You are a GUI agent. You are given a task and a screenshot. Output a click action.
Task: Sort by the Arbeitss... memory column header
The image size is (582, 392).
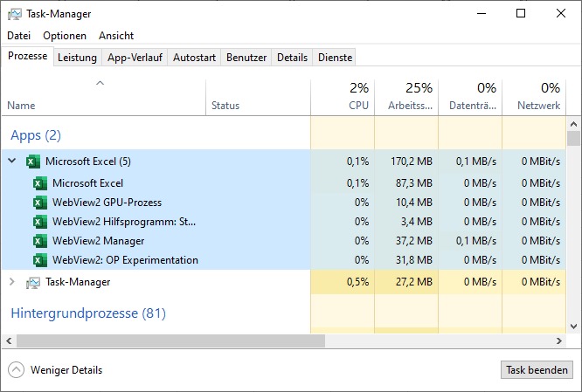406,97
